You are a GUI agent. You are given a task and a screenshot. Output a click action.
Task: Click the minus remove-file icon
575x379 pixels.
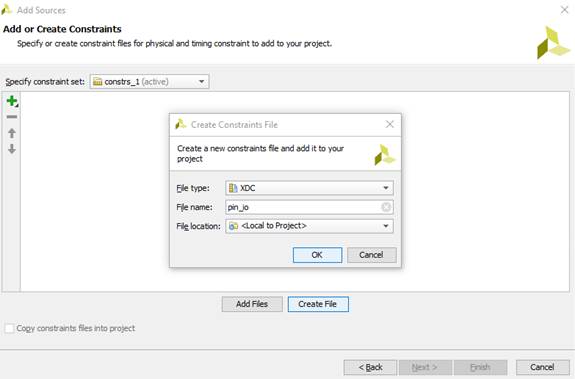[12, 117]
